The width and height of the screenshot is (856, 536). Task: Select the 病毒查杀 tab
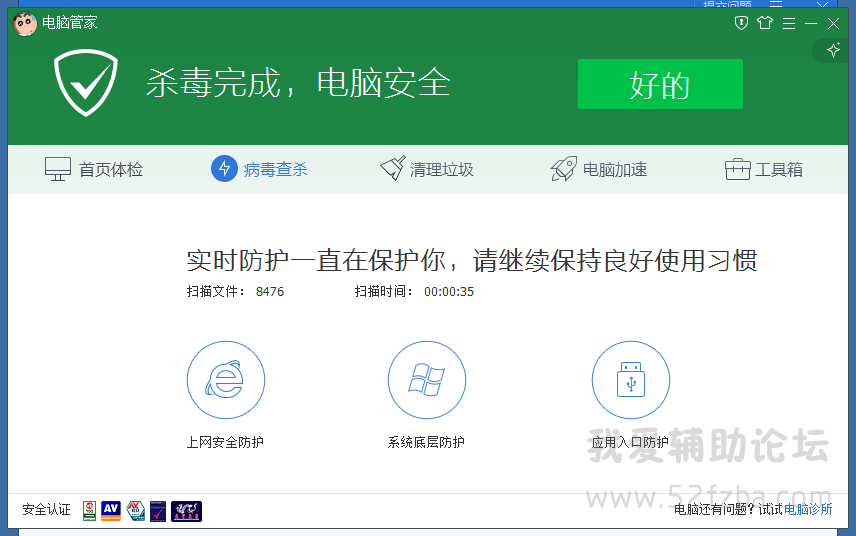[259, 169]
